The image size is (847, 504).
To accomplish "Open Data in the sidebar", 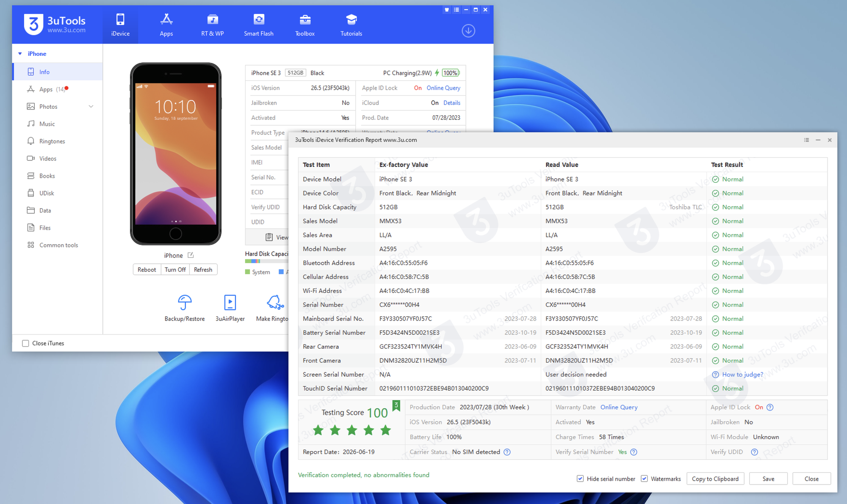I will tap(58, 211).
